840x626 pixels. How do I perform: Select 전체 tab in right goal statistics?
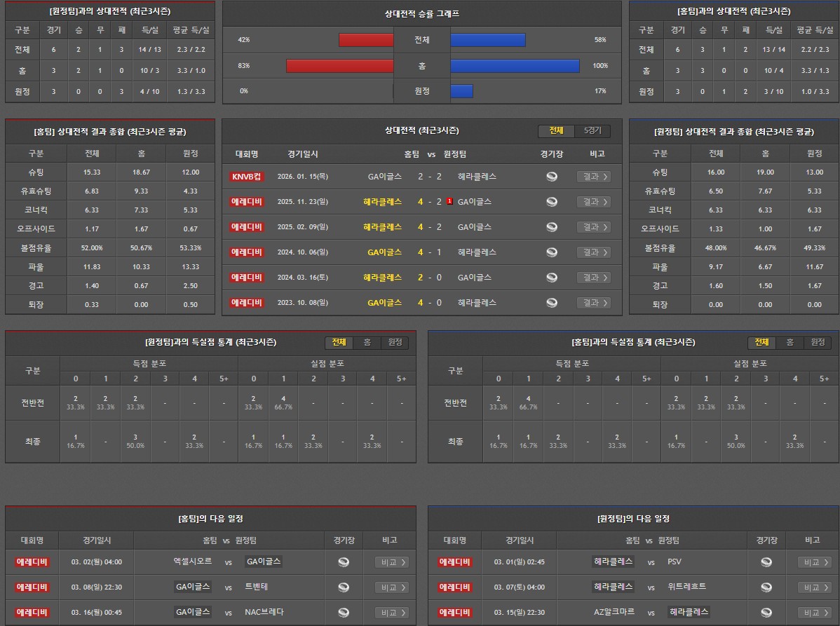(761, 342)
